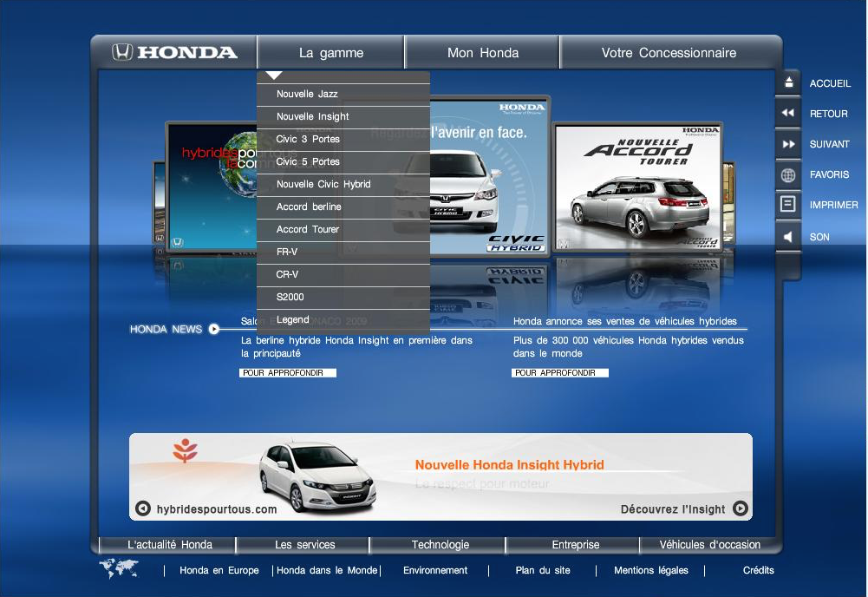Click the SUIVANT label

tap(829, 144)
